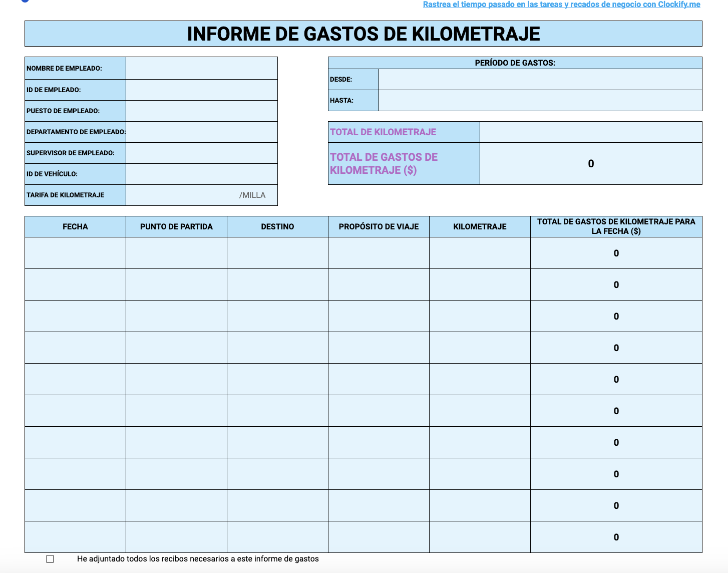The height and width of the screenshot is (573, 728).
Task: Select the Departamento de Empleado value field
Action: [202, 132]
